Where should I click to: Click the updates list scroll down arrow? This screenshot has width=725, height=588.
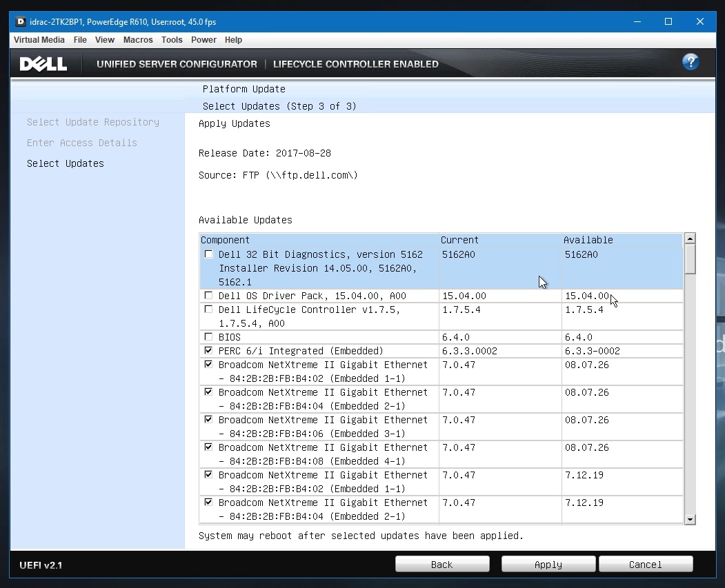click(690, 519)
